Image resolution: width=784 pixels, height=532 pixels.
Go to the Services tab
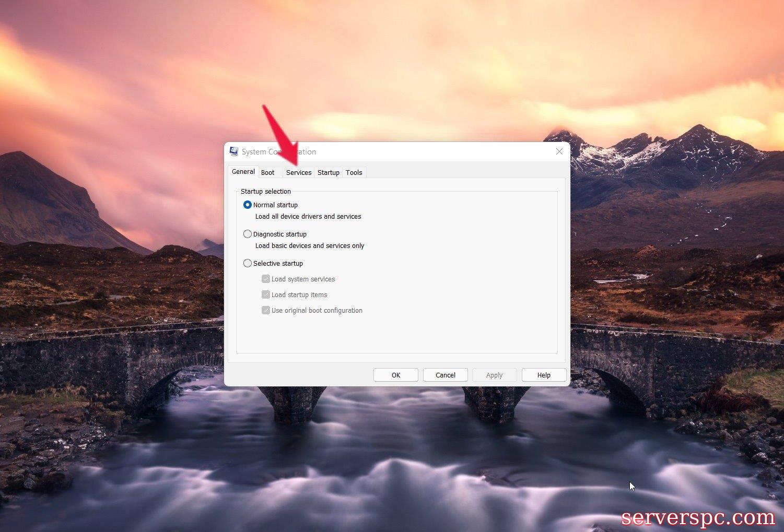click(x=299, y=173)
